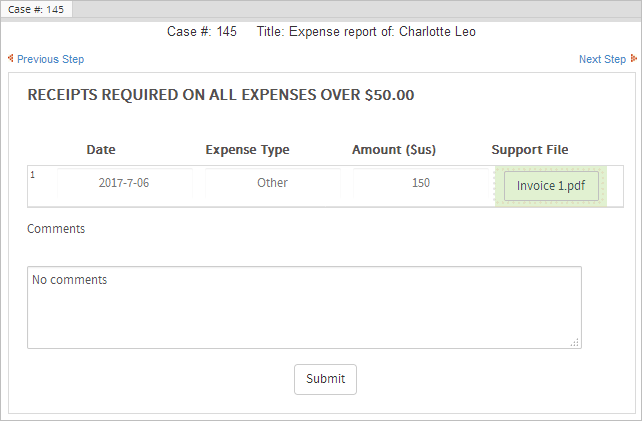Click the Expense Type column header

click(x=247, y=150)
